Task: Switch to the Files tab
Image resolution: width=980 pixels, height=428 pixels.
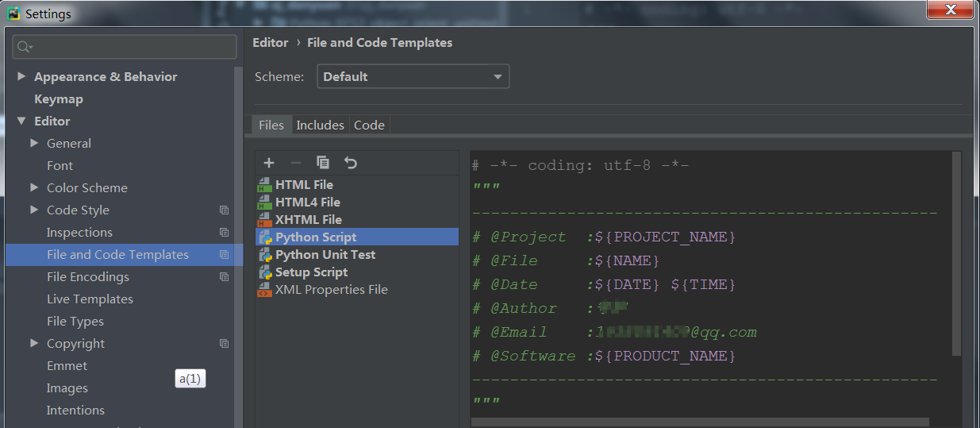Action: [x=271, y=125]
